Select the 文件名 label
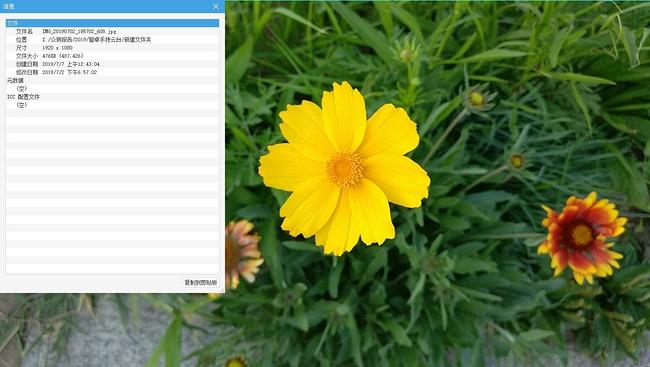This screenshot has width=650, height=367. [24, 32]
